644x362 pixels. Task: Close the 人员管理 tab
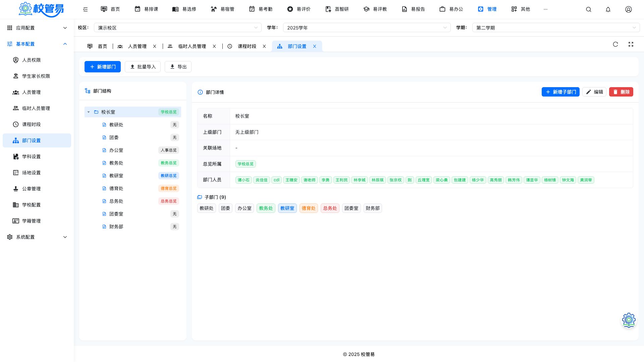pos(155,46)
